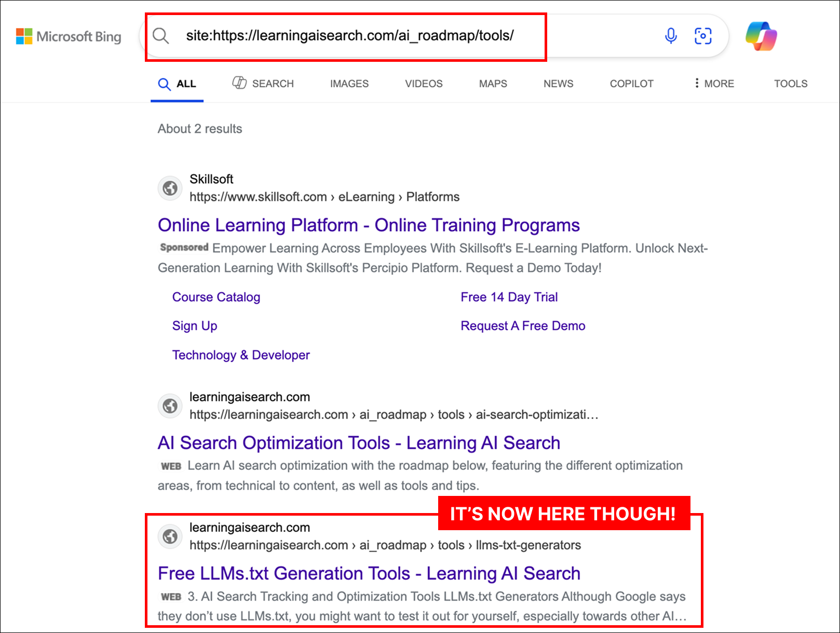Click globe favicon beside LLMs.txt generators result
This screenshot has width=840, height=633.
170,536
